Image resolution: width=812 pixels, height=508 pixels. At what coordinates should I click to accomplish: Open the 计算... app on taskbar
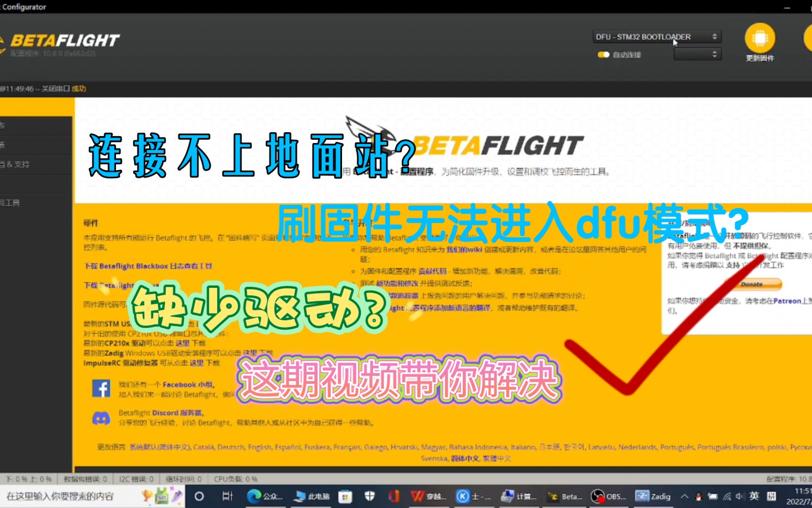pos(518,496)
